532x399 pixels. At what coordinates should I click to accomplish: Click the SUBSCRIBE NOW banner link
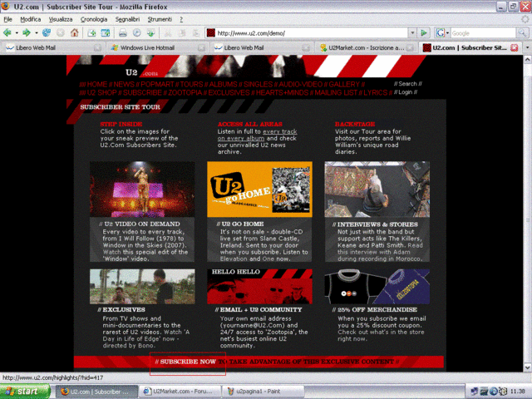188,362
